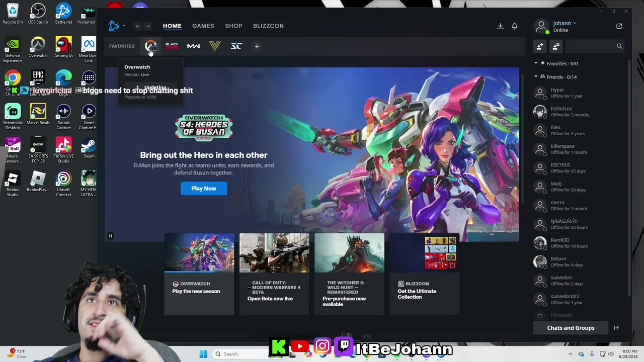The image size is (644, 362).
Task: Click the Add Friend icon
Action: 540,46
